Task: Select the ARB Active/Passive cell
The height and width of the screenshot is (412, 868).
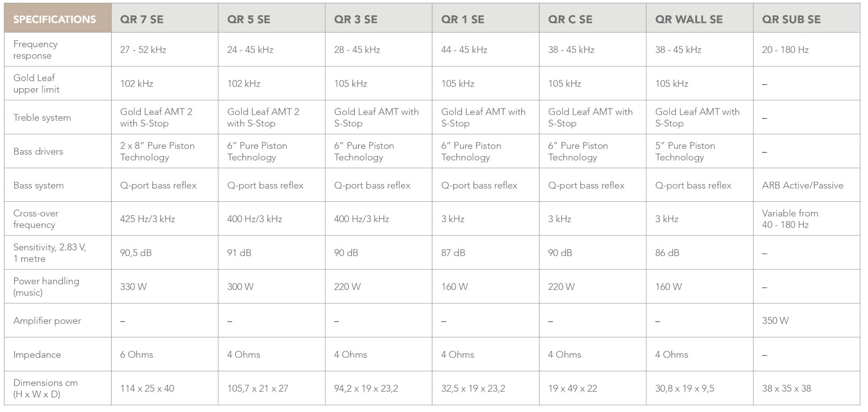Action: tap(802, 185)
